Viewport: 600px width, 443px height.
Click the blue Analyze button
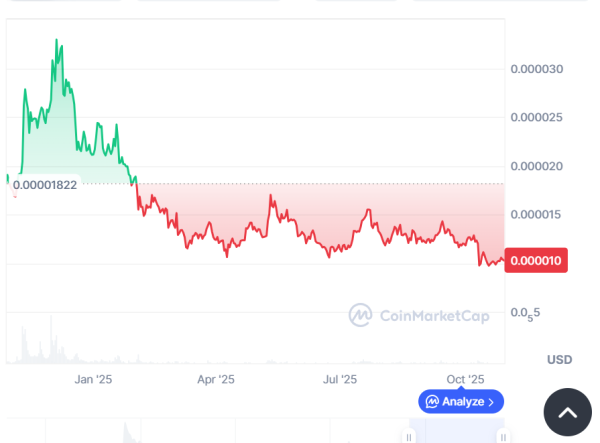(461, 401)
